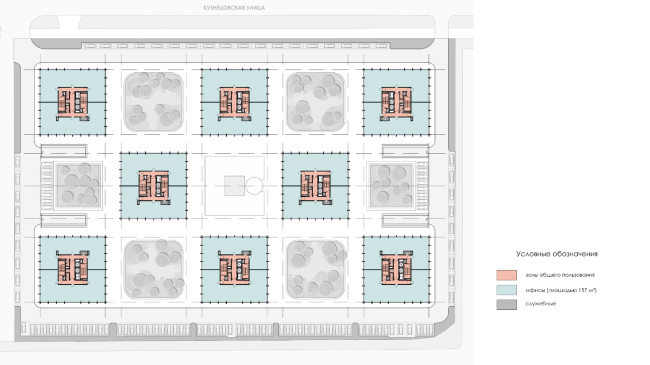The height and width of the screenshot is (365, 650).
Task: Click the small tree garden at the far left middle
Action: [x=78, y=185]
